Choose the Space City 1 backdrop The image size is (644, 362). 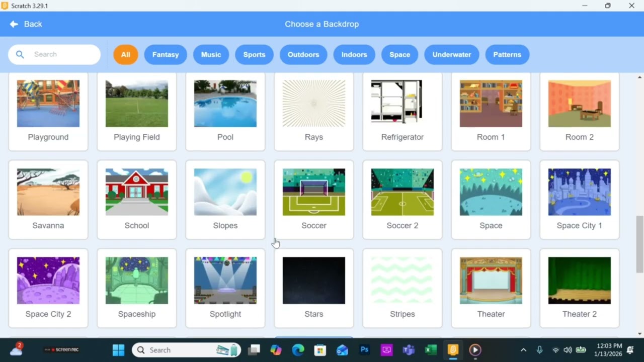(580, 200)
